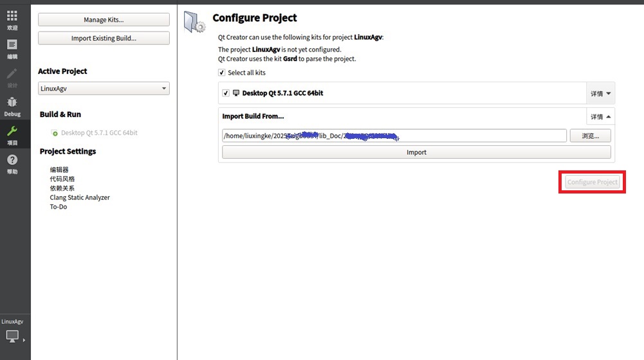Open the To-Do project setting

pyautogui.click(x=59, y=207)
